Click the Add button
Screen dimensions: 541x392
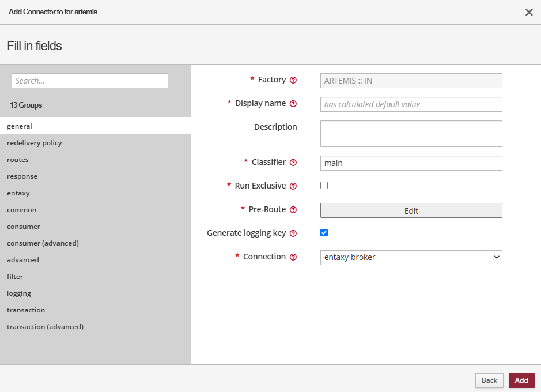[x=521, y=380]
